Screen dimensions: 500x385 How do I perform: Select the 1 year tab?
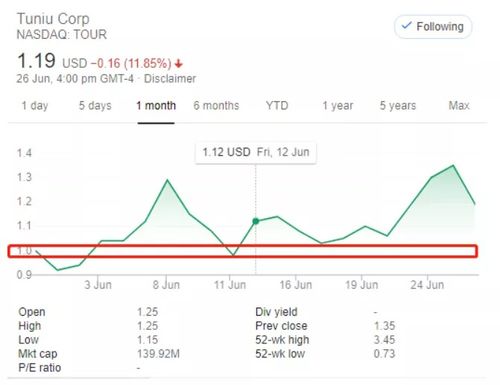tap(338, 106)
